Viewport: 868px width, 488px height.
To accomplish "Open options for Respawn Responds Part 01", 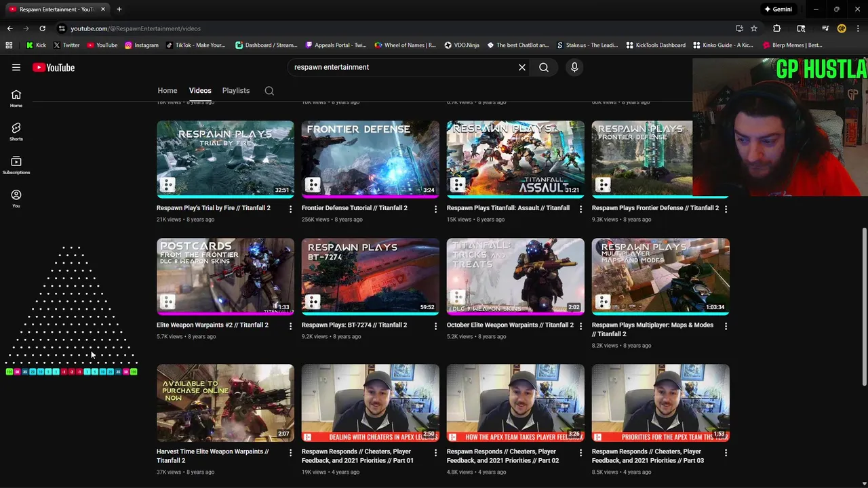I will coord(435,452).
